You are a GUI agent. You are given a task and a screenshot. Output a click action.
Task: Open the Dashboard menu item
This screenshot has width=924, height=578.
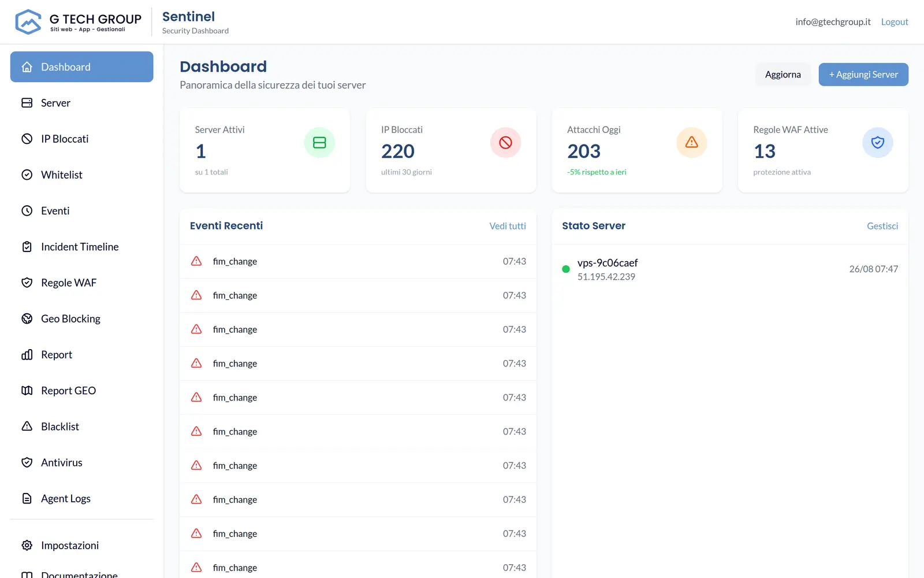pyautogui.click(x=81, y=67)
